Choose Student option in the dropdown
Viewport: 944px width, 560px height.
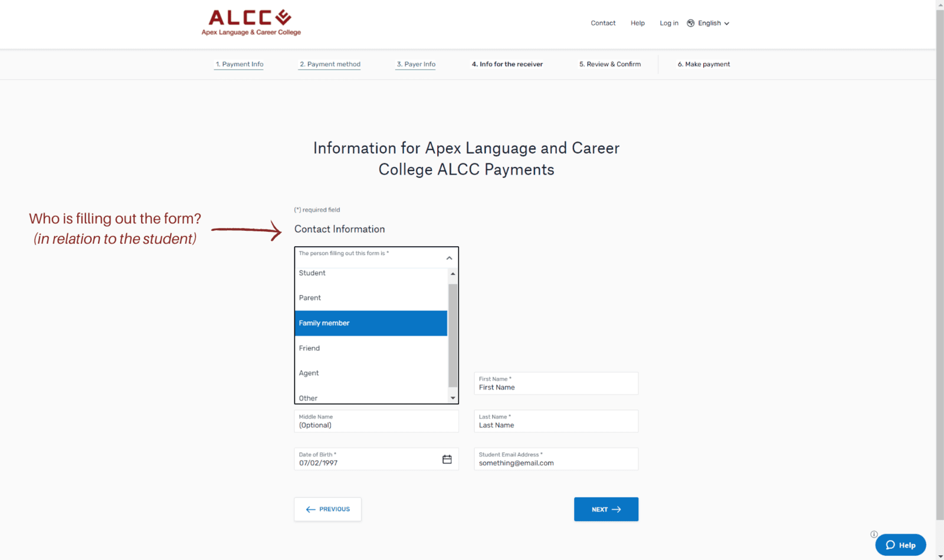371,273
